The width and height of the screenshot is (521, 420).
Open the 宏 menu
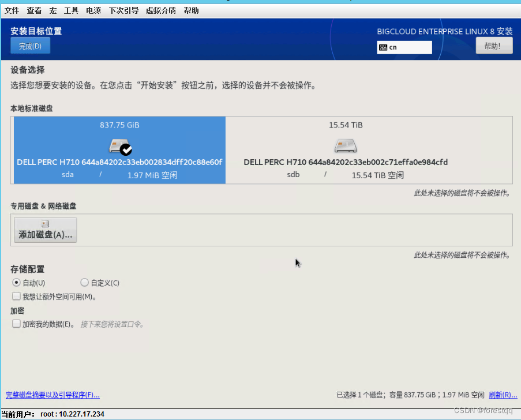[x=53, y=10]
